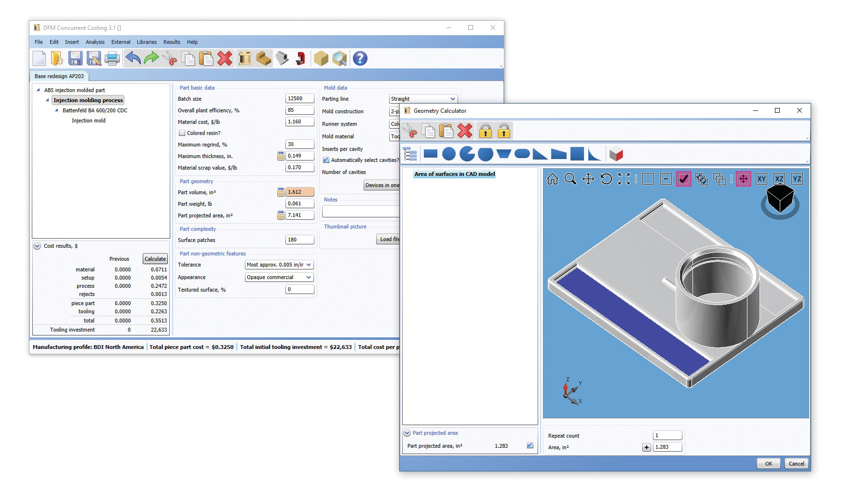868x482 pixels.
Task: Enable the Colored resin checkbox
Action: [x=182, y=133]
